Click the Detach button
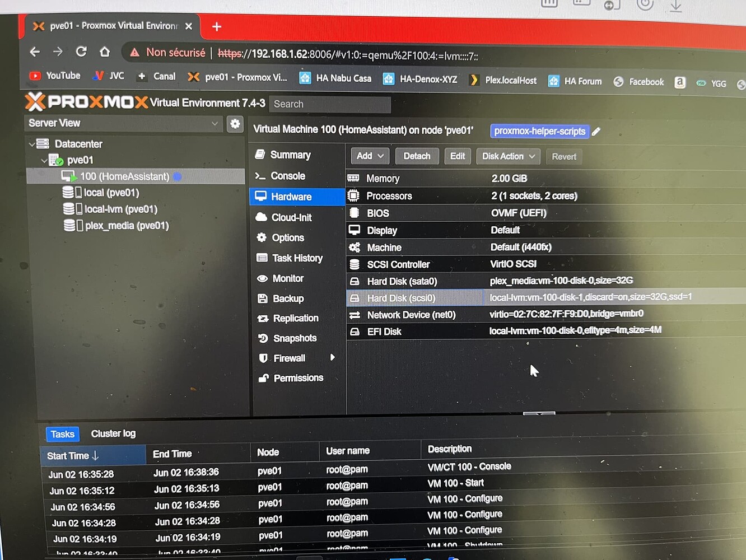The image size is (746, 560). (x=417, y=156)
